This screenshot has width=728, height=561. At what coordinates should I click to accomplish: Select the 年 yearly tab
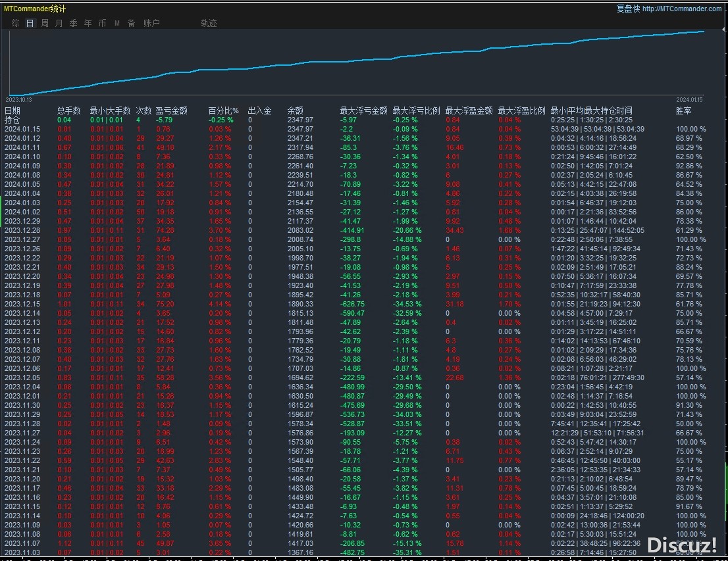tap(88, 23)
